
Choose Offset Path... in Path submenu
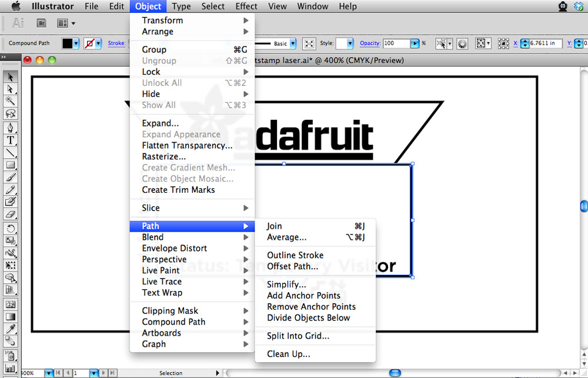315,266
